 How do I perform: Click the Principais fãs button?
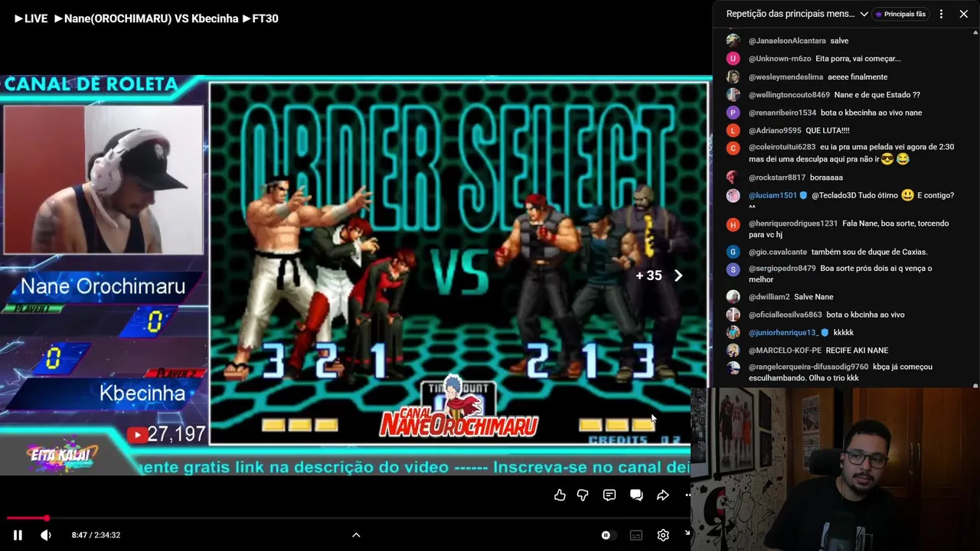pyautogui.click(x=900, y=14)
